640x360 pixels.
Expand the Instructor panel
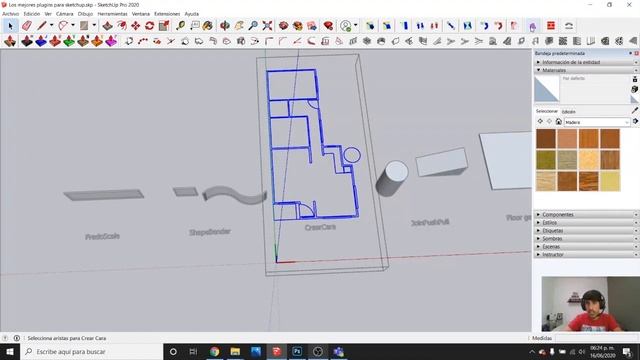pos(586,254)
